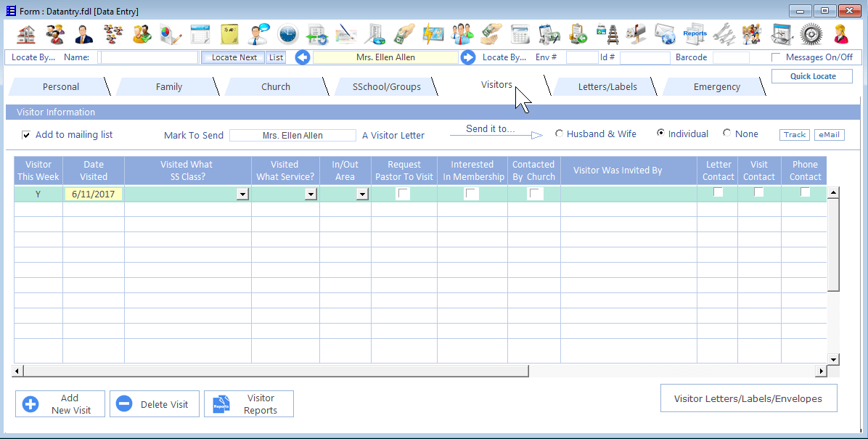The height and width of the screenshot is (439, 868).
Task: Click the 6/11/2017 date visited cell
Action: click(94, 194)
